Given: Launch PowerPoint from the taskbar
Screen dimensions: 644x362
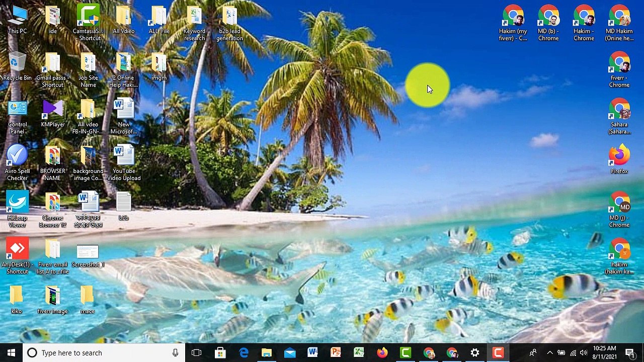Looking at the screenshot, I should click(x=336, y=353).
